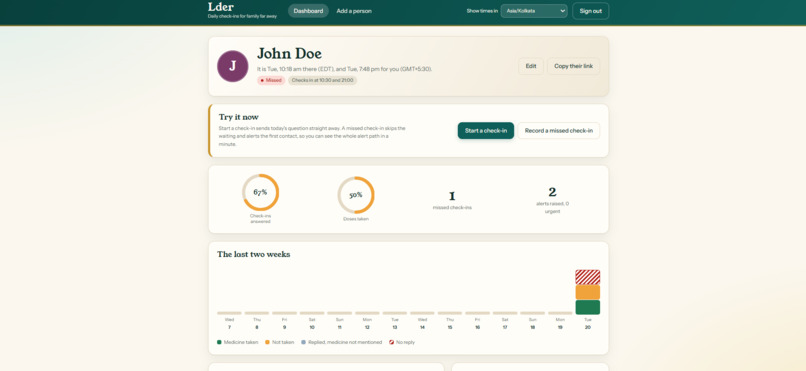
Task: Click the Tue 13 day bar
Action: pos(395,313)
